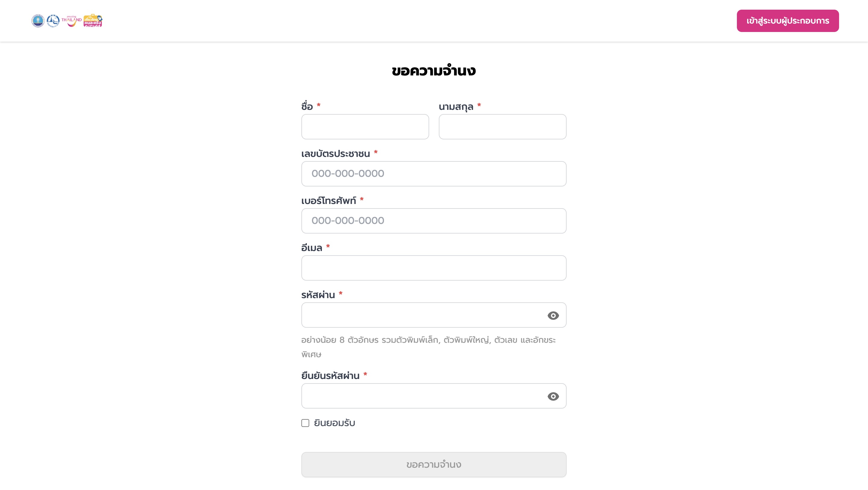
Task: Click the เลขบัตรประชาชน field label
Action: (336, 154)
